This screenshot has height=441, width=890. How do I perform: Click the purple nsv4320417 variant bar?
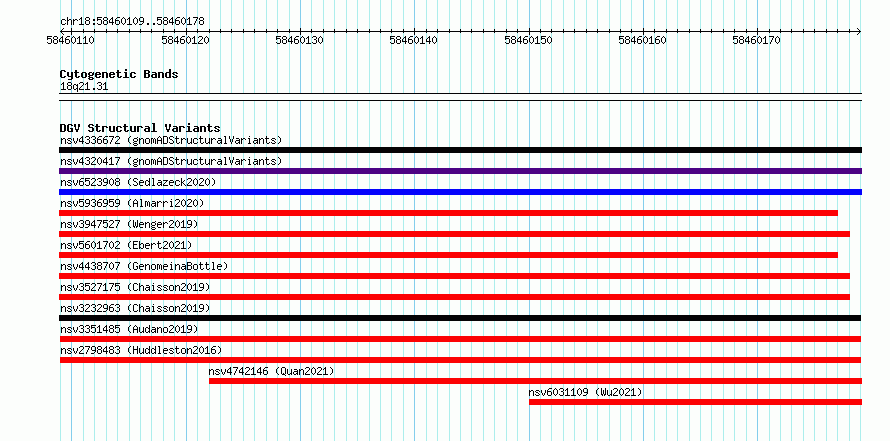460,171
